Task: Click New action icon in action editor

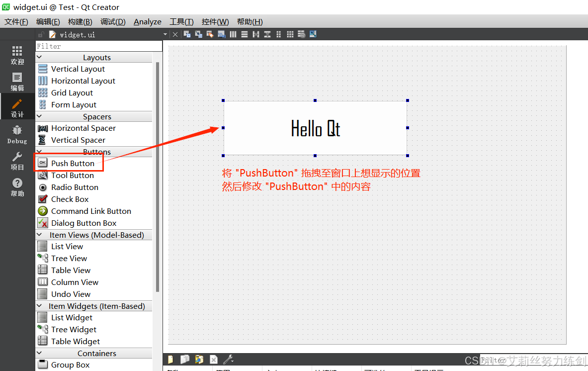Action: tap(170, 360)
